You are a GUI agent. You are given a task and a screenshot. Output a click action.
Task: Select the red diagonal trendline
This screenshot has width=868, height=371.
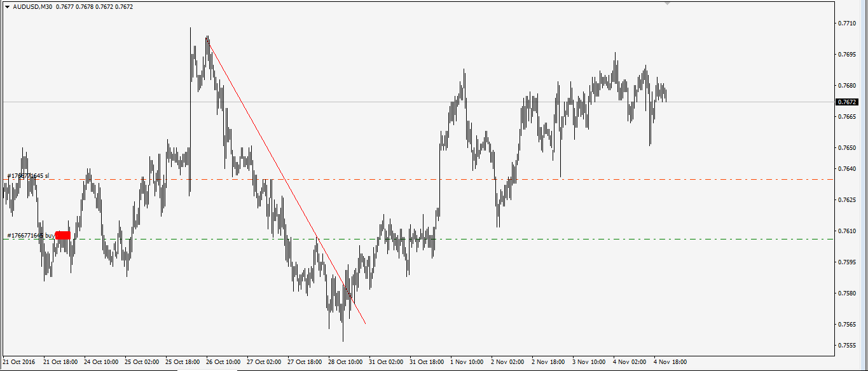(x=286, y=181)
